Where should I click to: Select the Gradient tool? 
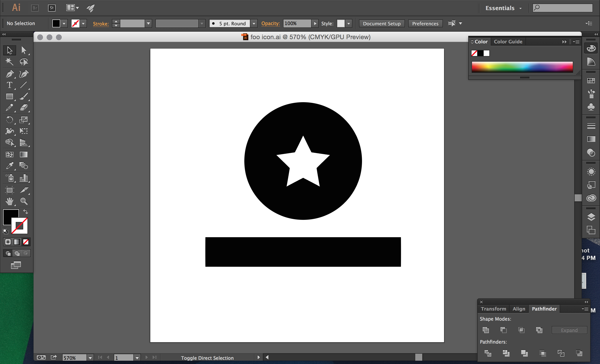[x=24, y=154]
